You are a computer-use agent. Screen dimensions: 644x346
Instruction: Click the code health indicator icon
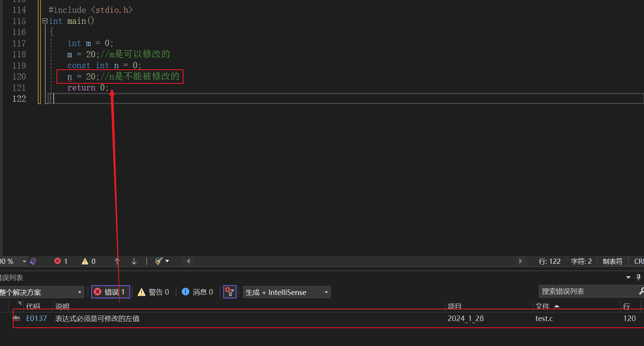pyautogui.click(x=33, y=261)
